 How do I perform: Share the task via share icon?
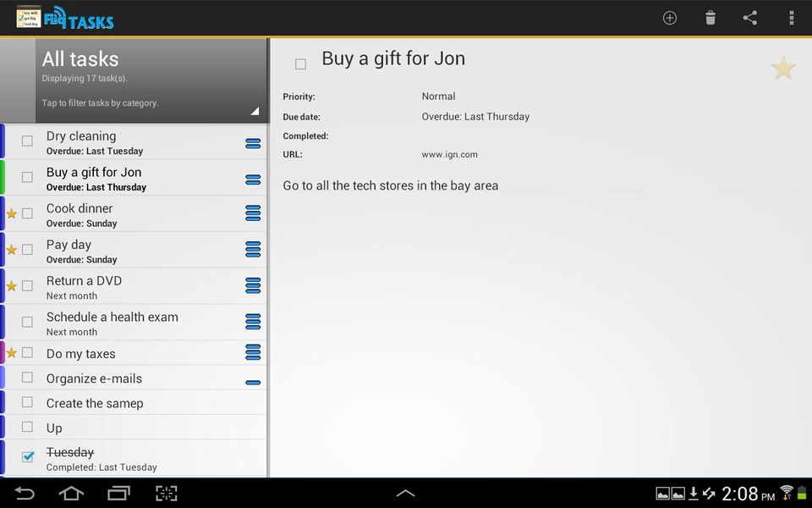(750, 18)
